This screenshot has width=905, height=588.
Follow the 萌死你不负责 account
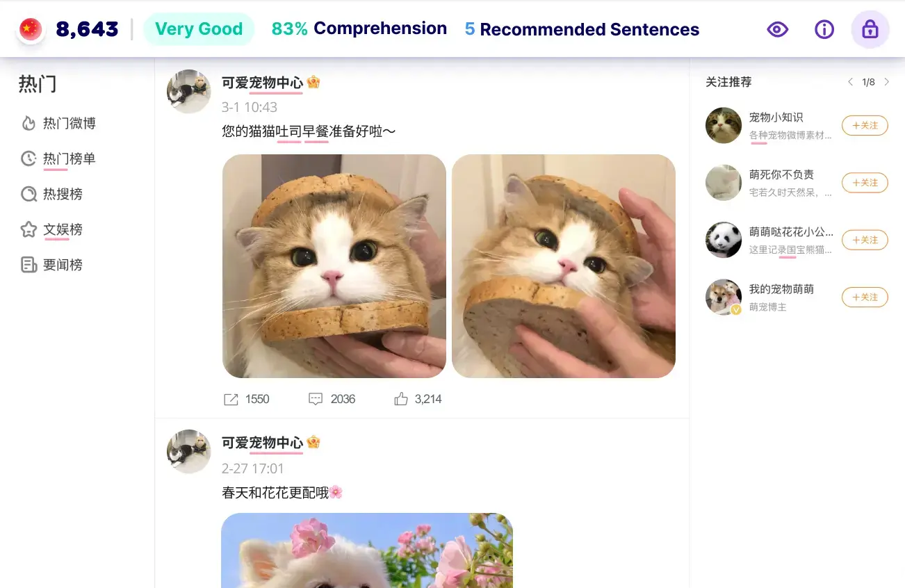[865, 183]
